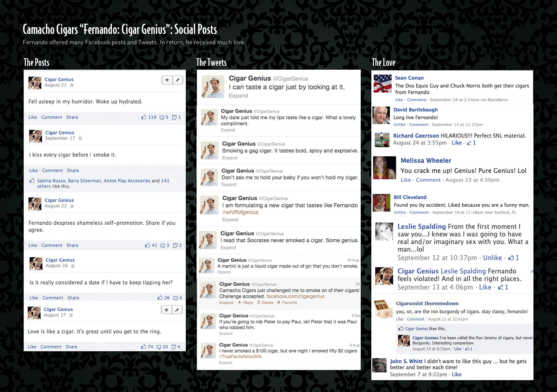
Task: Expand the Socrates tweet
Action: pyautogui.click(x=228, y=248)
